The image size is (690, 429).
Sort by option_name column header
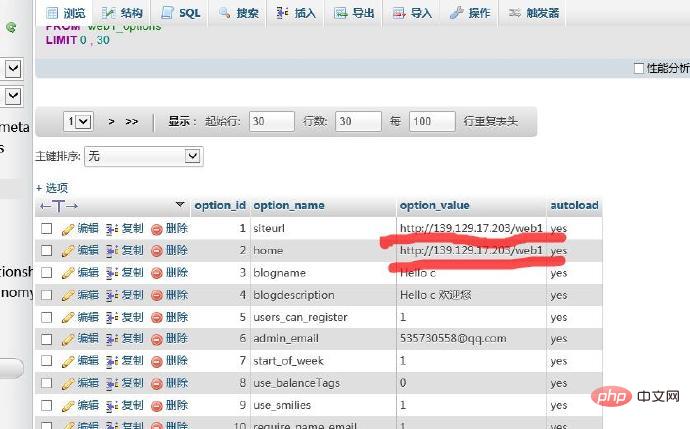point(289,205)
